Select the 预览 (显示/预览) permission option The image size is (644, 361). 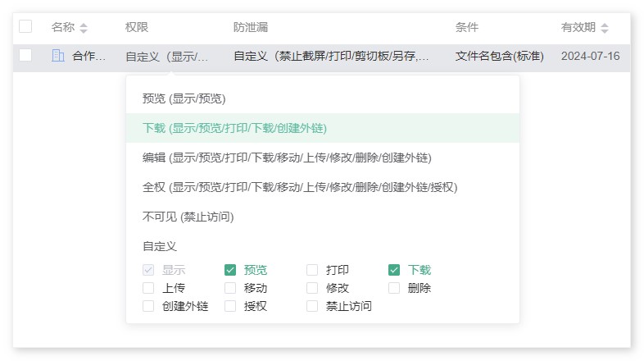pos(184,98)
